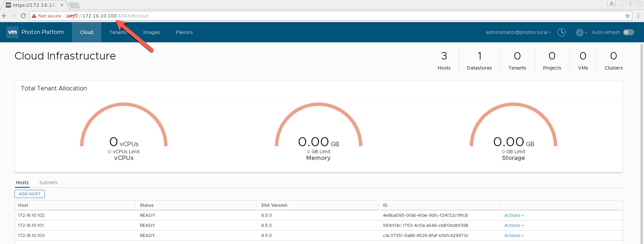Reload the page with refresh icon
Screen dimensions: 644x244
[23, 16]
